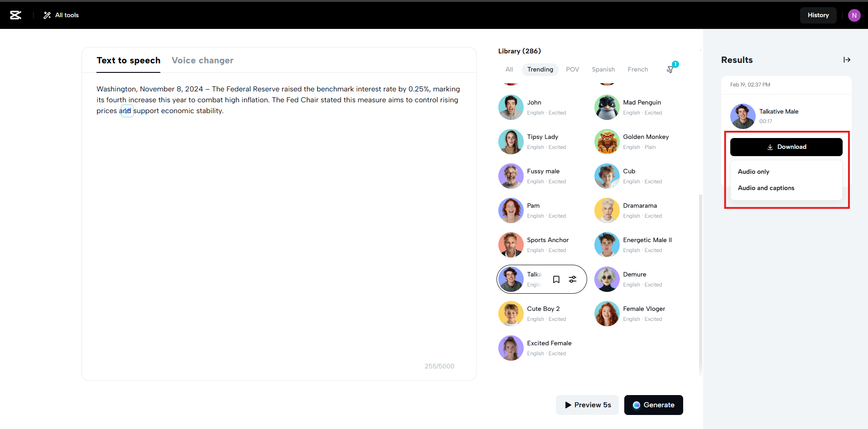Click the Generate button
The image size is (868, 429).
coord(654,405)
